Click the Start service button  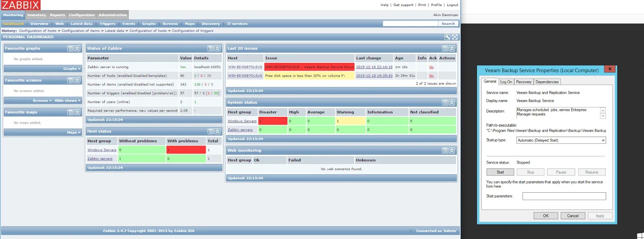pyautogui.click(x=500, y=172)
